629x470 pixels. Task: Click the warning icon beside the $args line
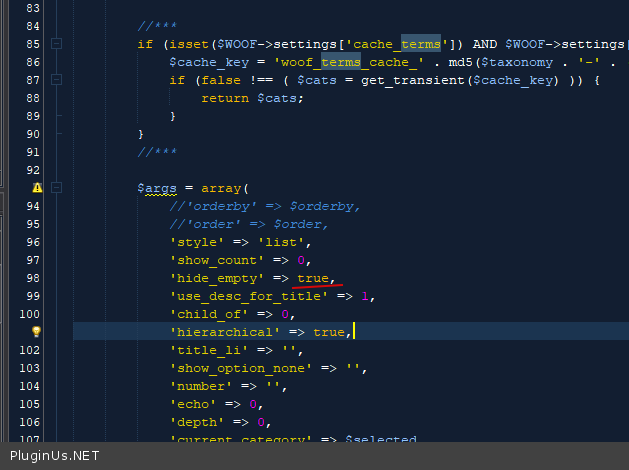pos(37,188)
